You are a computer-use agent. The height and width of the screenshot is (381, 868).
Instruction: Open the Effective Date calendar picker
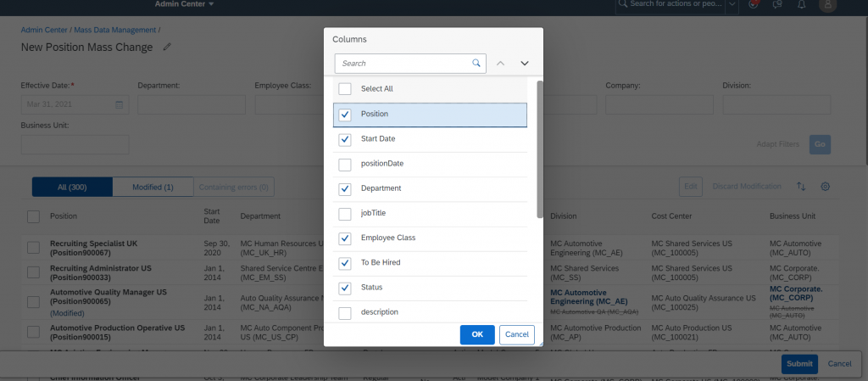(x=119, y=104)
